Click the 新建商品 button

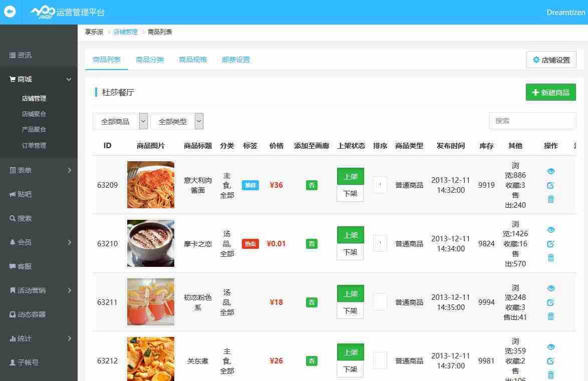[550, 92]
